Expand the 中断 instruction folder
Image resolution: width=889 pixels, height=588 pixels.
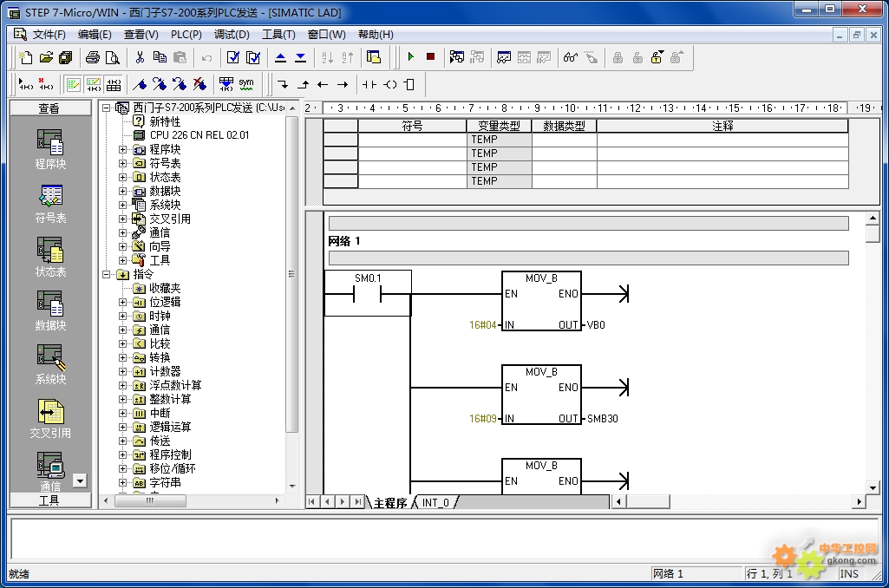(x=122, y=414)
